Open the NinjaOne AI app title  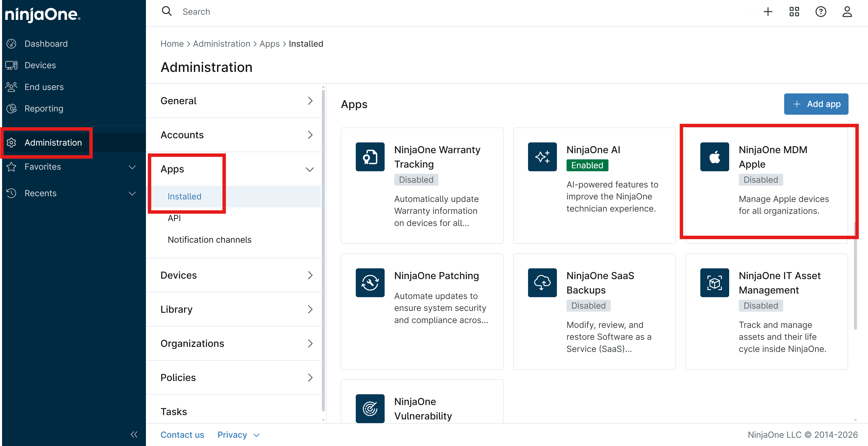pos(593,150)
